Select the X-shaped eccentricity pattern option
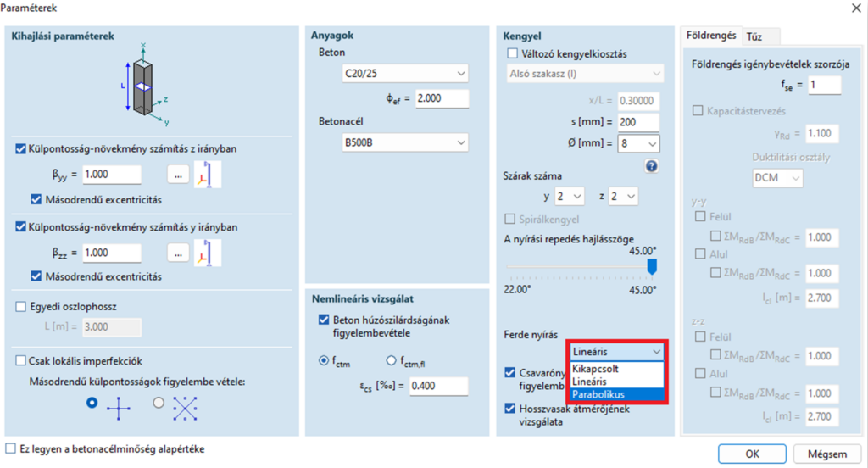 click(x=159, y=404)
